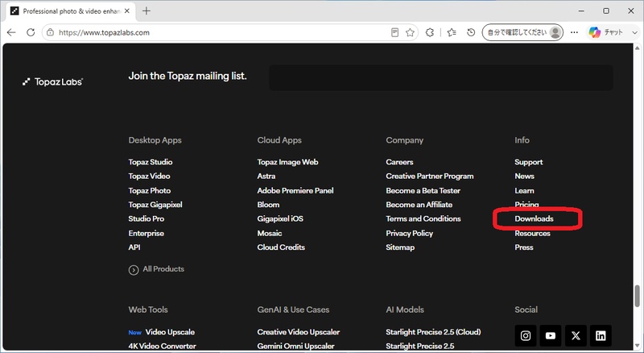644x353 pixels.
Task: Open the Privacy Policy link
Action: point(410,233)
